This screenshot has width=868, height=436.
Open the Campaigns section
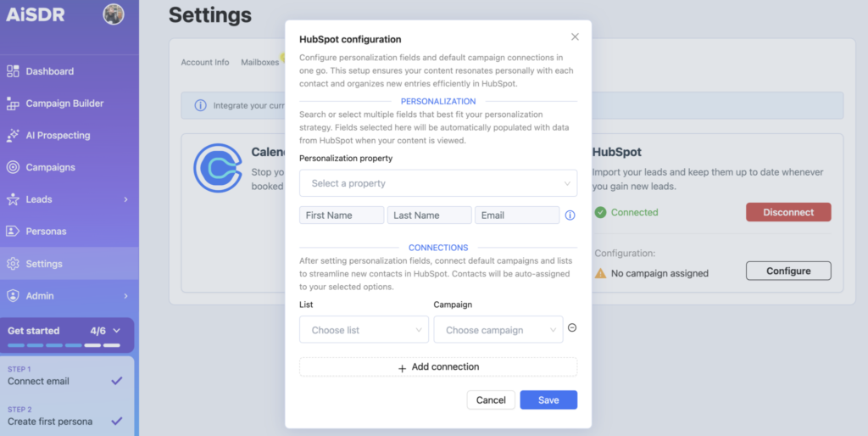[50, 167]
